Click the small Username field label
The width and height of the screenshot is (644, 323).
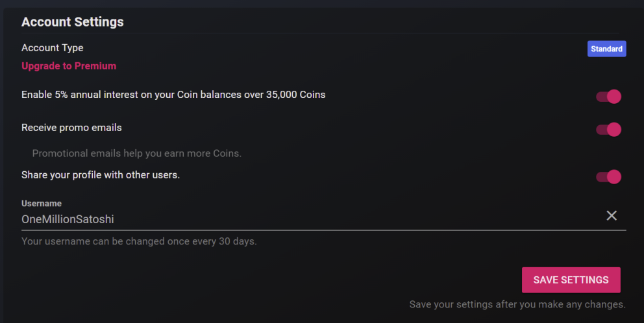point(42,204)
